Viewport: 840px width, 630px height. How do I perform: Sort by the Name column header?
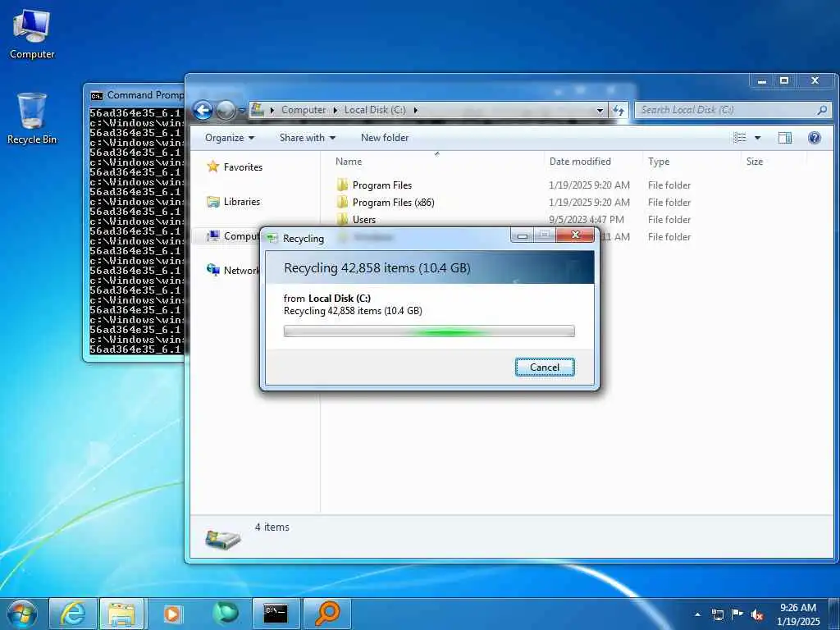pyautogui.click(x=349, y=162)
